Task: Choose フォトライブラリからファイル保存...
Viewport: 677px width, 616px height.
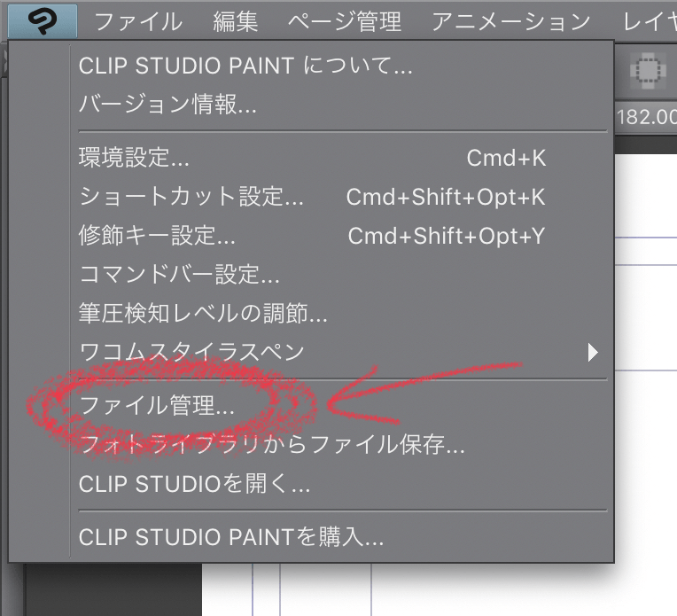Action: [x=272, y=445]
